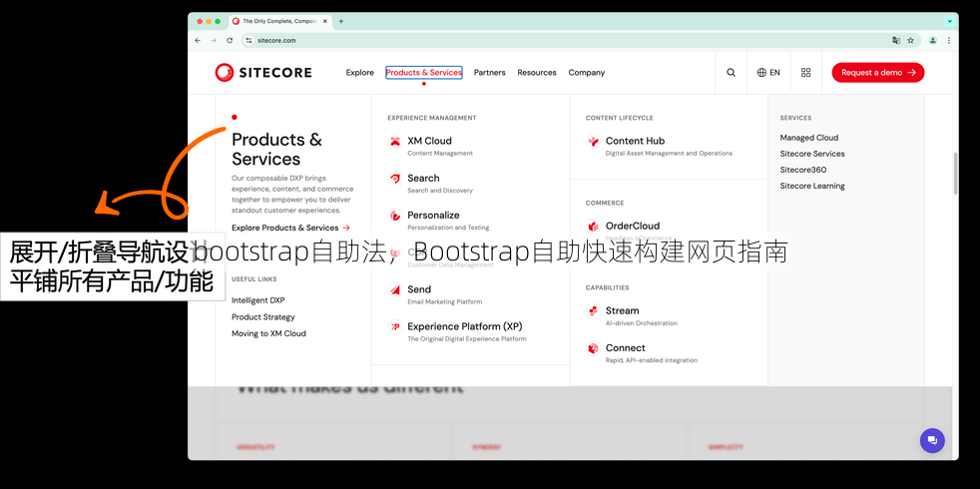Click the site info icon in address bar
This screenshot has height=489, width=980.
pyautogui.click(x=248, y=40)
